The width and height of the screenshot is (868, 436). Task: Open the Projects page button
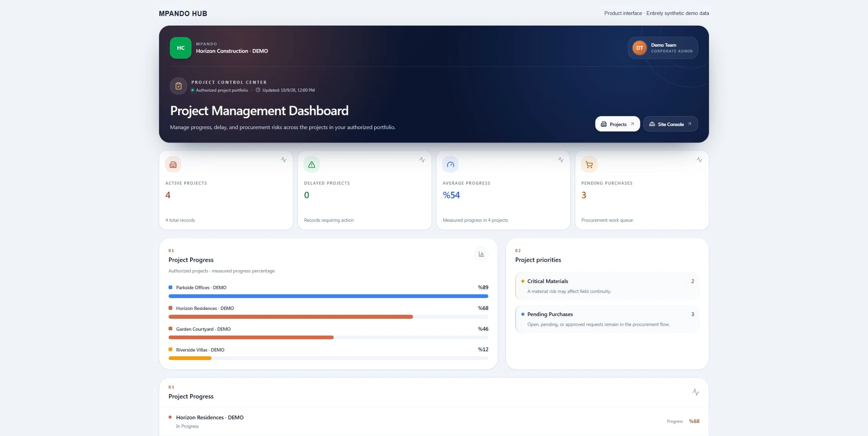(x=617, y=124)
